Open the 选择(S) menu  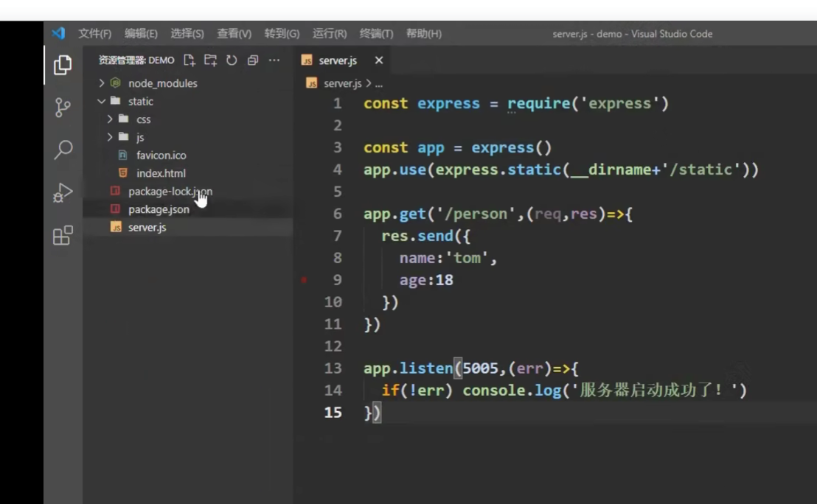click(x=187, y=34)
